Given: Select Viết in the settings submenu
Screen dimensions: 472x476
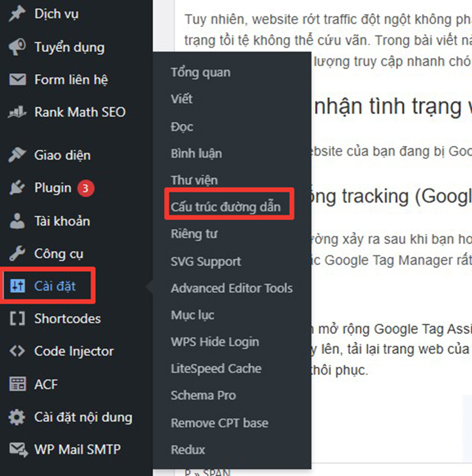Looking at the screenshot, I should [181, 99].
